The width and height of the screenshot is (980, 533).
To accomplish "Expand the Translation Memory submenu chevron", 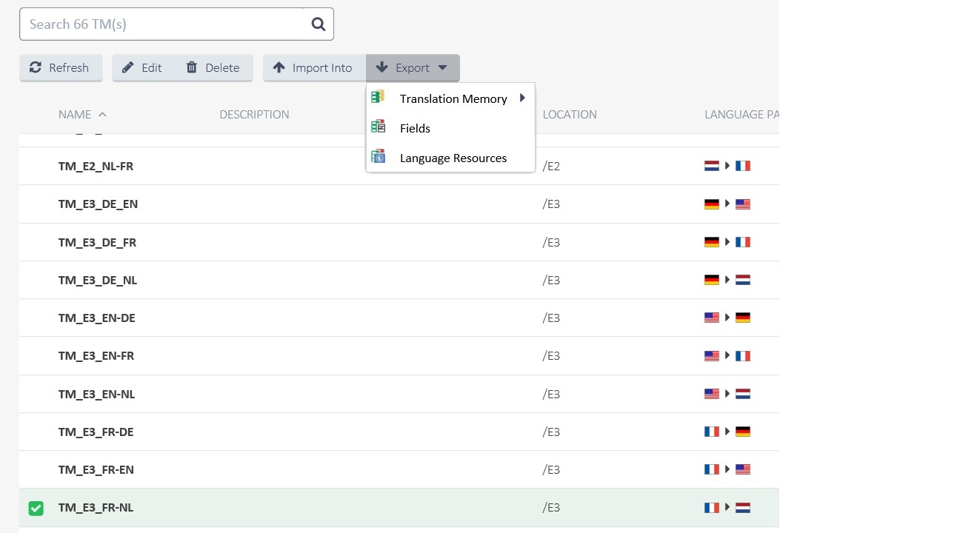I will click(522, 97).
